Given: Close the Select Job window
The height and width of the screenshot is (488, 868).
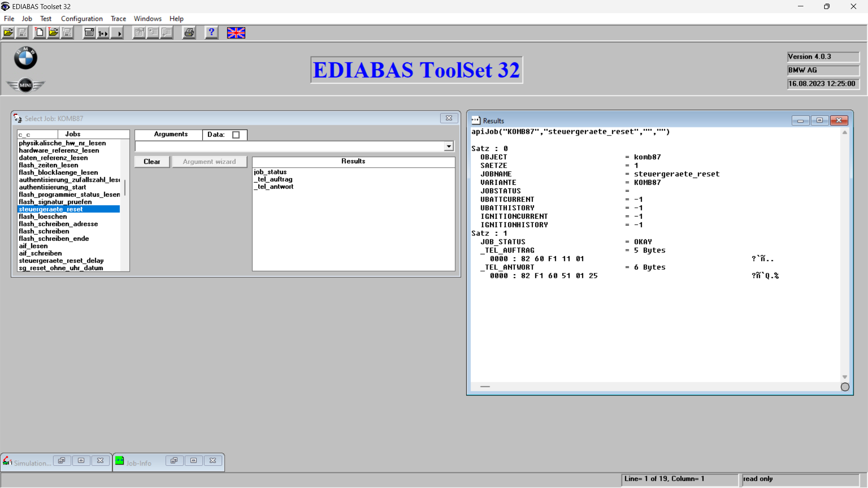Looking at the screenshot, I should pyautogui.click(x=449, y=118).
